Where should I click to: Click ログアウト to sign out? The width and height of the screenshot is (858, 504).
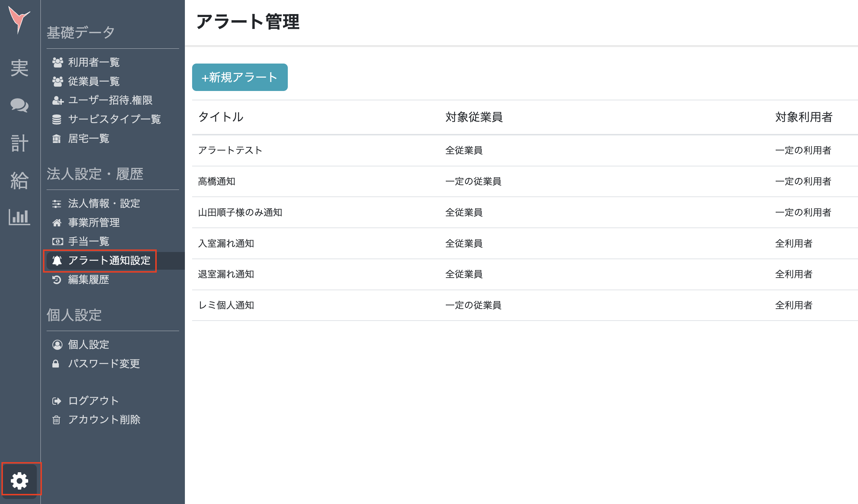[93, 400]
